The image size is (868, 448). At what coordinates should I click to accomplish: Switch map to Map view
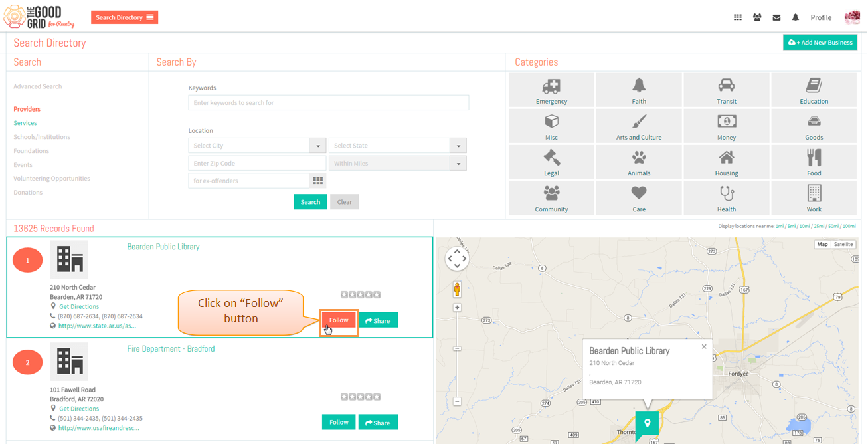click(822, 245)
